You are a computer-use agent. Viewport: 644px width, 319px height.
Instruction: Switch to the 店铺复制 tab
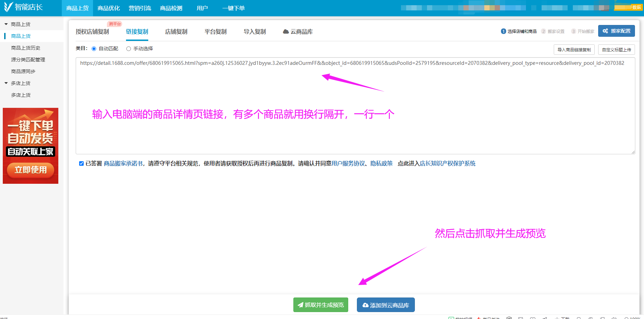point(176,32)
